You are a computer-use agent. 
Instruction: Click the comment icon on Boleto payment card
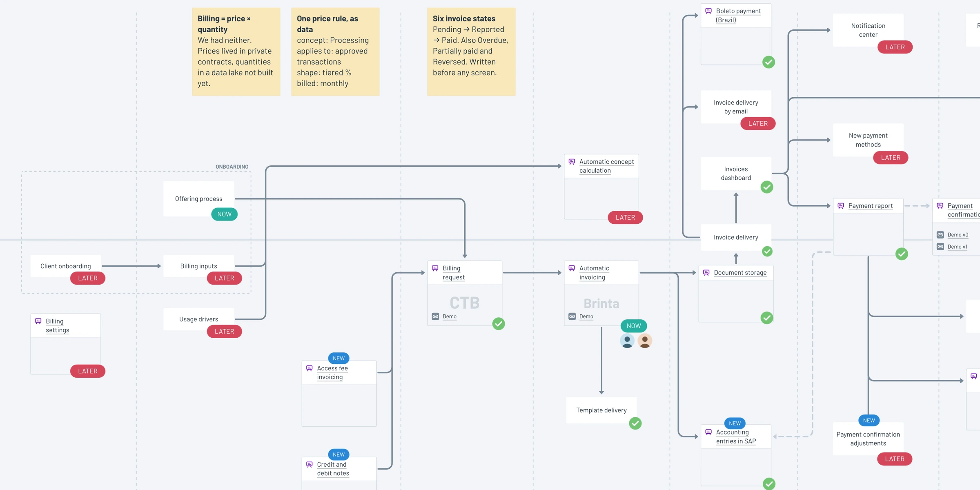click(708, 11)
